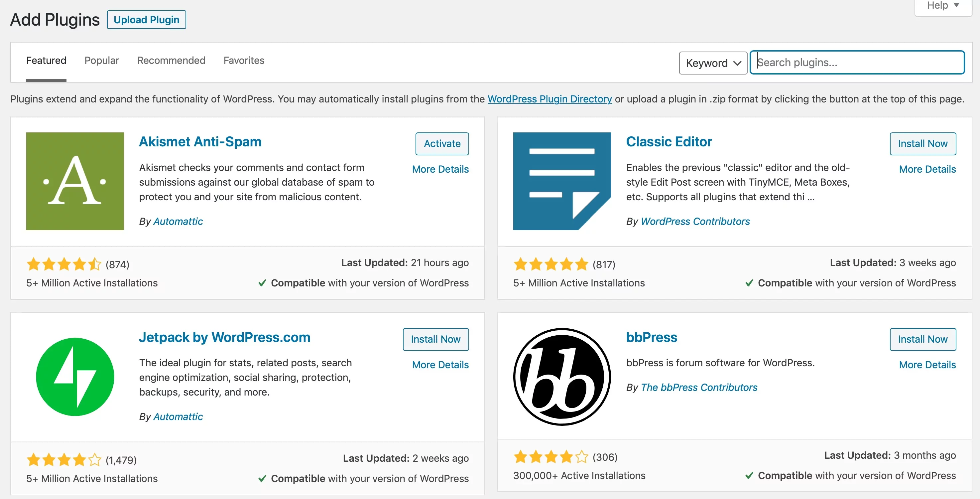Open the WordPress Plugin Directory link
Viewport: 980px width, 499px height.
pos(550,99)
